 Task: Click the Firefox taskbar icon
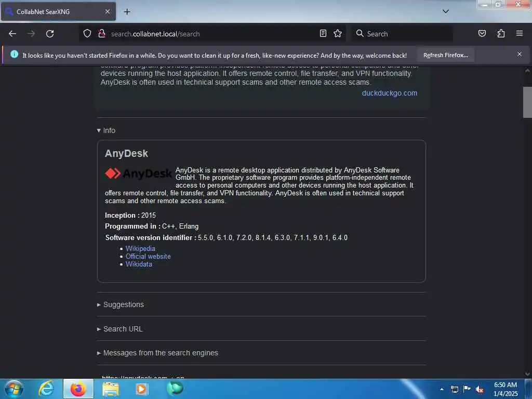[78, 389]
